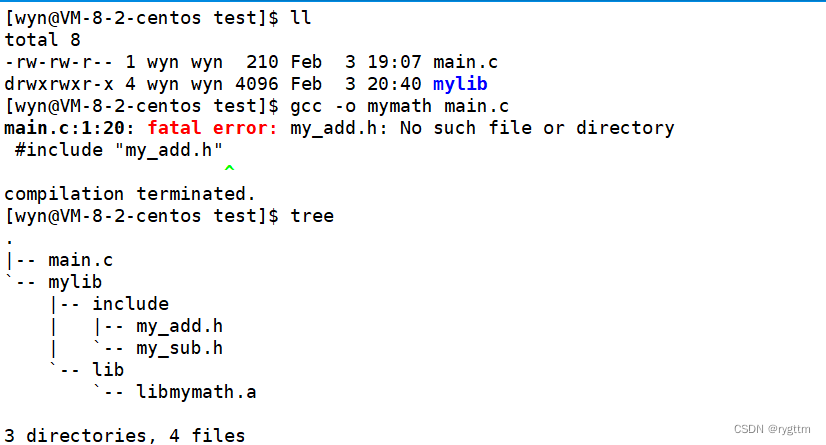Viewport: 826px width, 445px height.
Task: Click my_add.h in the tree listing
Action: [x=180, y=327]
